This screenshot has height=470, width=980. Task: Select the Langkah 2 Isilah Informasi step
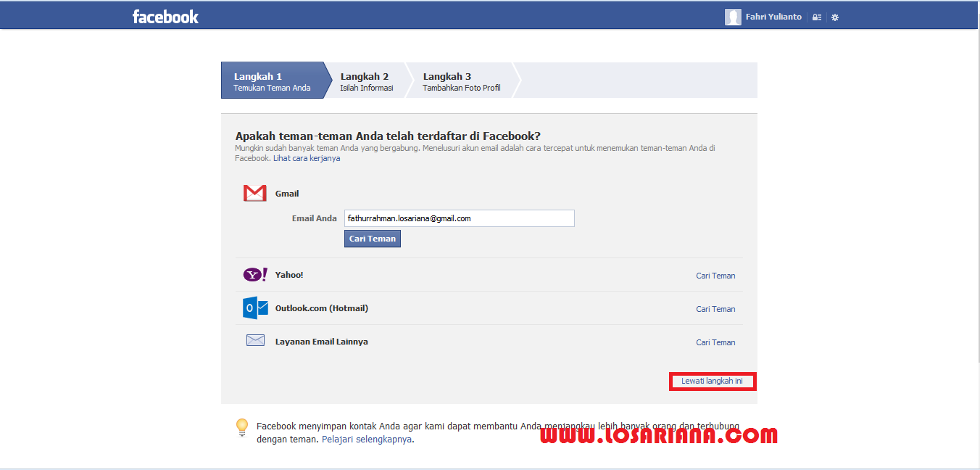(367, 80)
